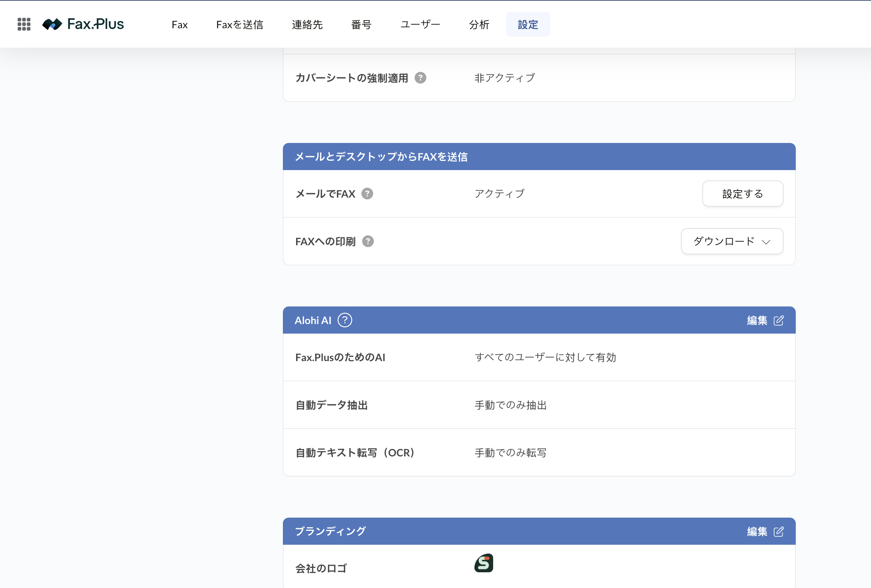
Task: Click the ブランディング edit pencil icon
Action: coord(779,532)
